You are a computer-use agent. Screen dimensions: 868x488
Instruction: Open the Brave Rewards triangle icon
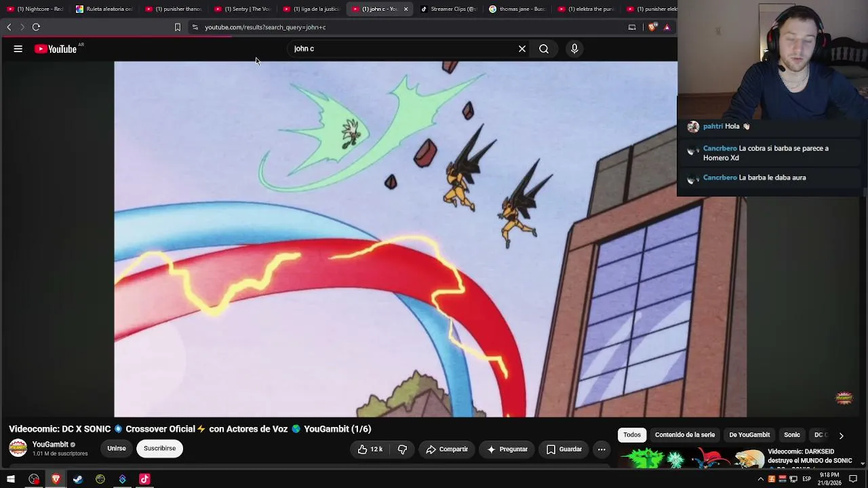[667, 27]
